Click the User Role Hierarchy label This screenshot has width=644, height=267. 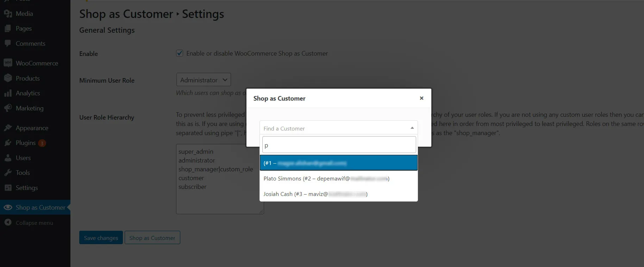click(x=107, y=117)
